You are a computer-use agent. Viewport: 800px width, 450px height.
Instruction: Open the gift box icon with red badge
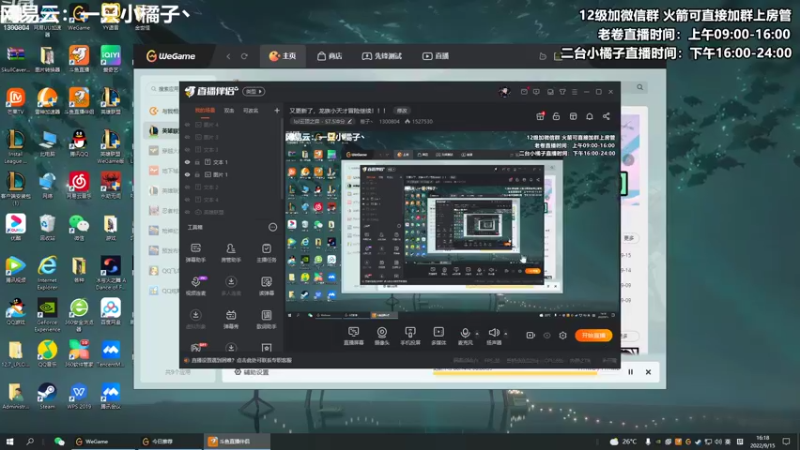(540, 116)
